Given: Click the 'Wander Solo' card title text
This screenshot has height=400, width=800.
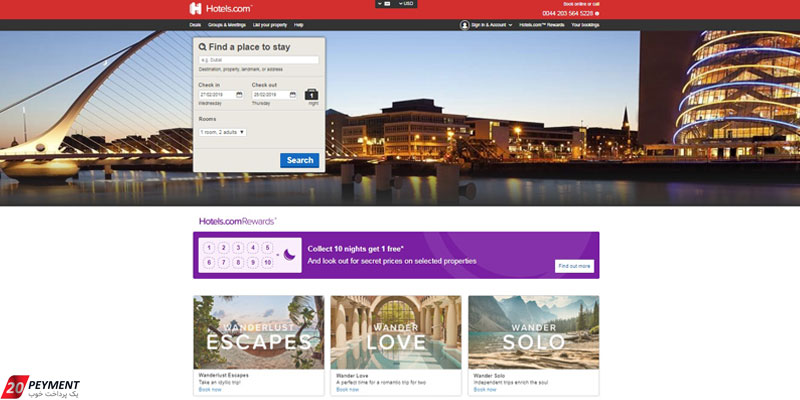Looking at the screenshot, I should (x=488, y=376).
